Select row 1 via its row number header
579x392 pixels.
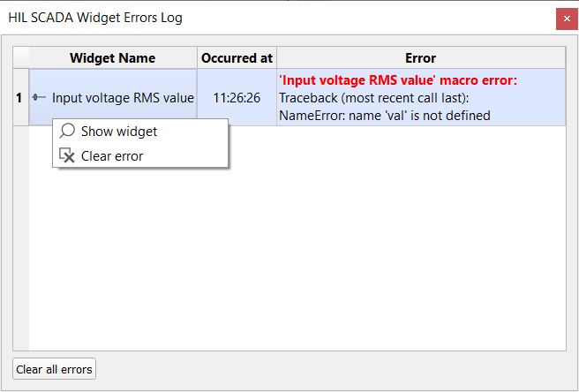(x=20, y=97)
